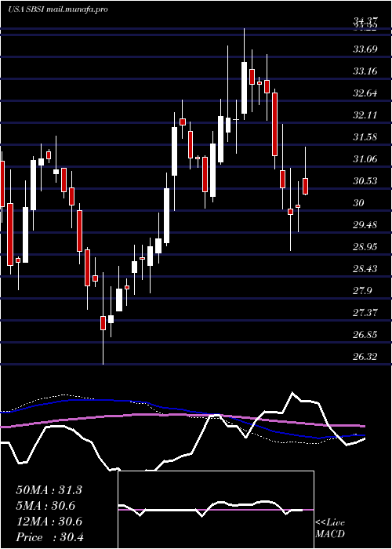Click the 26.32 price axis label
392x549 pixels.
pos(365,357)
